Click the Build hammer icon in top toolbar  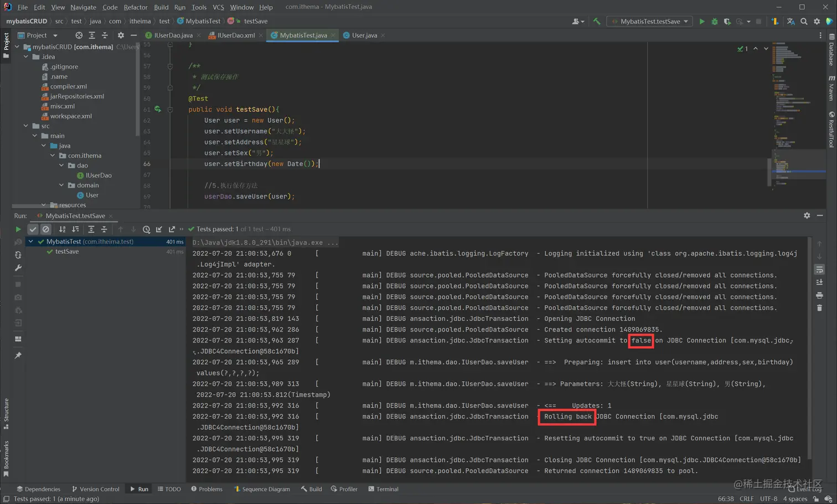(x=597, y=22)
